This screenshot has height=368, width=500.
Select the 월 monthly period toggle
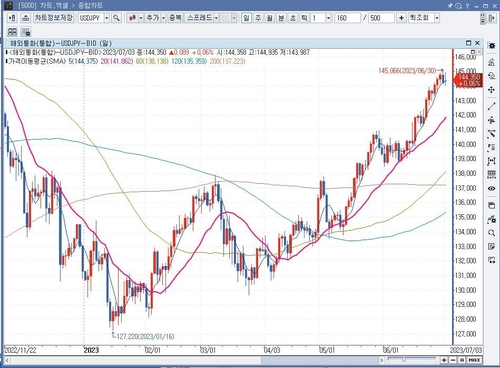click(269, 18)
